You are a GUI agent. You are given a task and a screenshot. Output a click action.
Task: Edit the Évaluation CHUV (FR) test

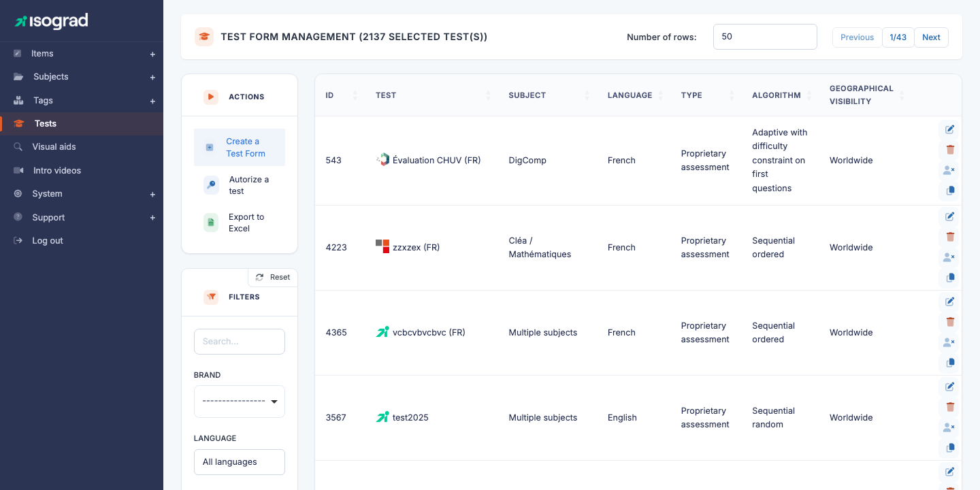point(950,129)
